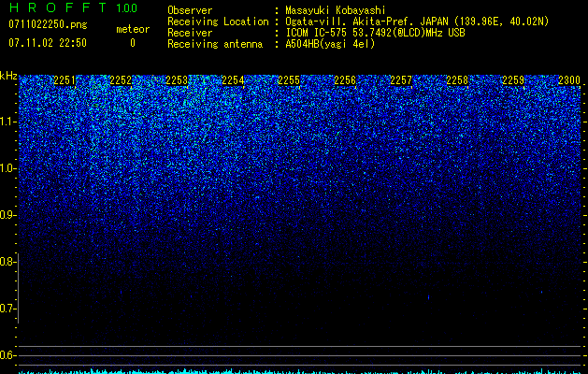Click the 2257 time marker
Screen dimensions: 588x374
coord(401,80)
